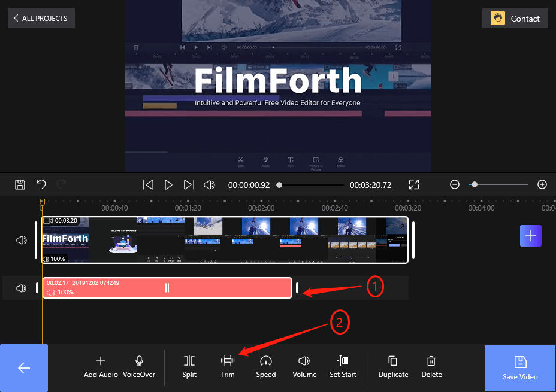
Task: Adjust the timeline zoom slider
Action: [x=498, y=184]
